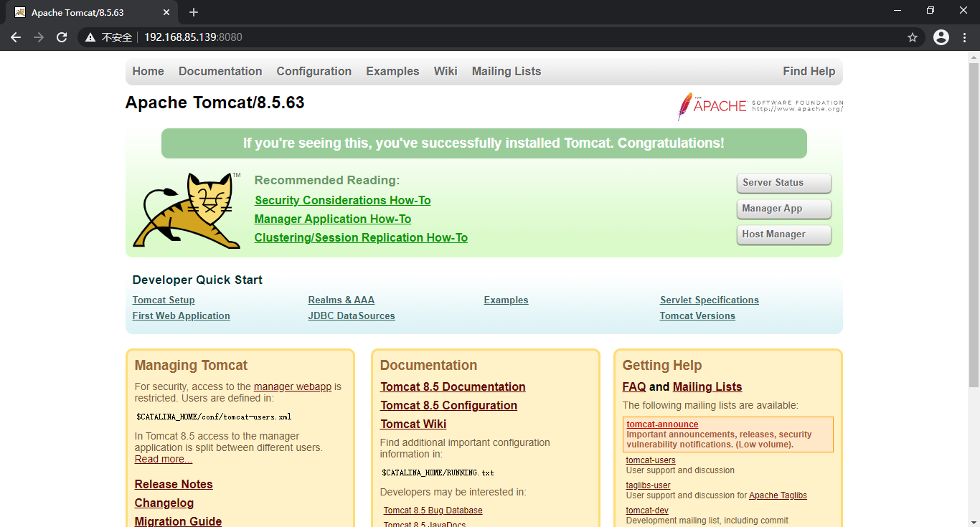The height and width of the screenshot is (527, 980).
Task: Open Find Help in the nav bar
Action: [809, 71]
